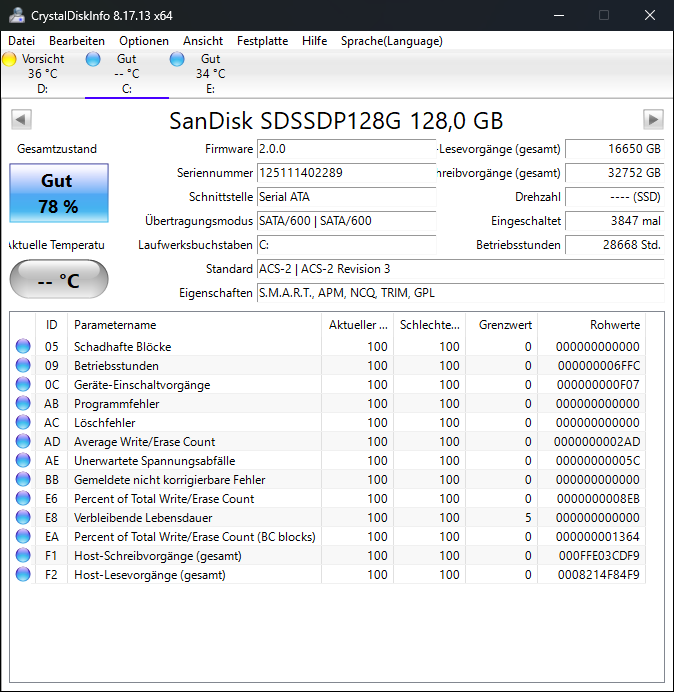Minimize the CrystalDiskInfo window
Screen dimensions: 674x692
559,15
